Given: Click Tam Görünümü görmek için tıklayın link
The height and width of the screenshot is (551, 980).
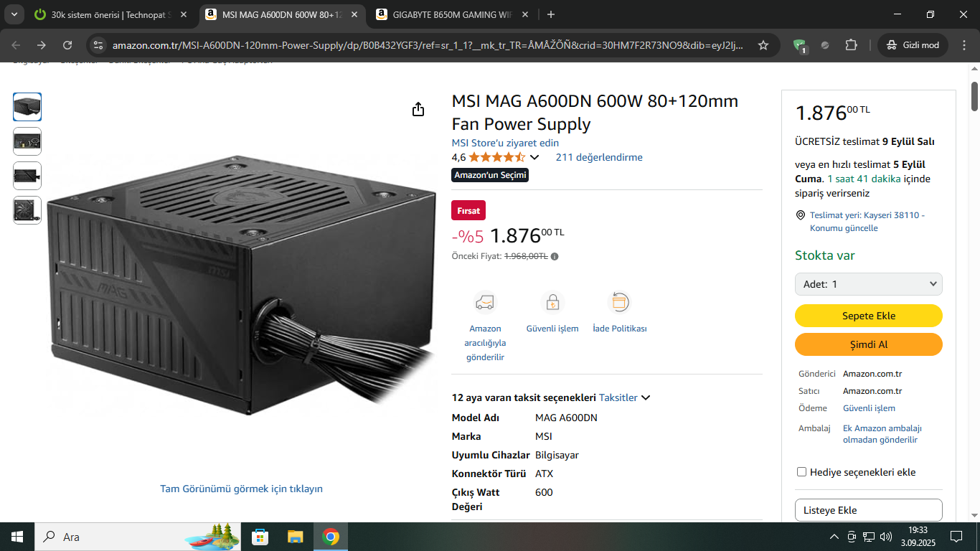Looking at the screenshot, I should point(242,489).
